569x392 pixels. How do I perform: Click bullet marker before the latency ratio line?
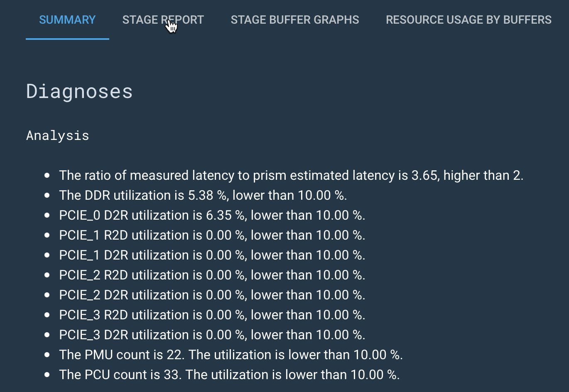pyautogui.click(x=47, y=176)
